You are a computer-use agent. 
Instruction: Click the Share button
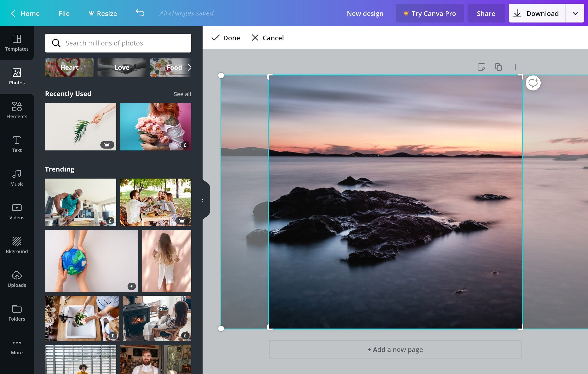click(x=486, y=13)
